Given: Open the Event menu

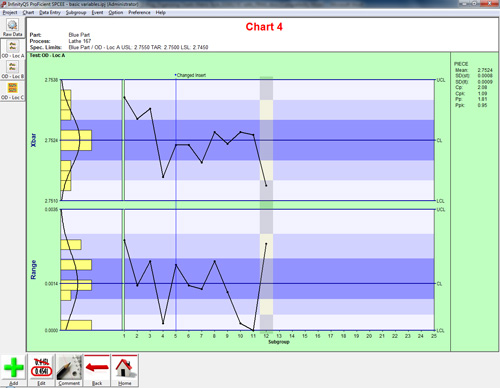Looking at the screenshot, I should click(x=97, y=12).
